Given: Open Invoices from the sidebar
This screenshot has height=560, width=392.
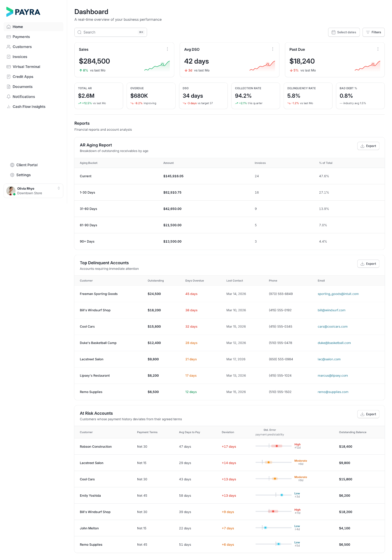Looking at the screenshot, I should pos(34,57).
